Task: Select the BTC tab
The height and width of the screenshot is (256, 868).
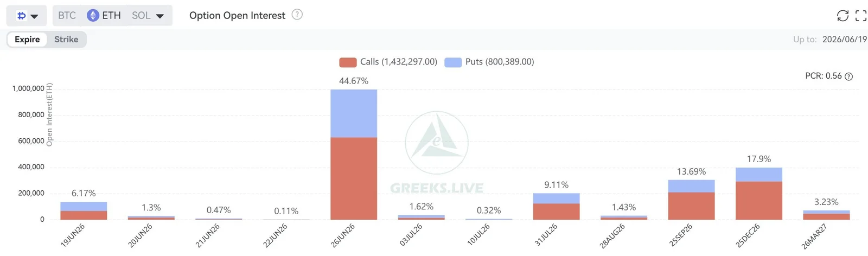Action: pyautogui.click(x=67, y=15)
